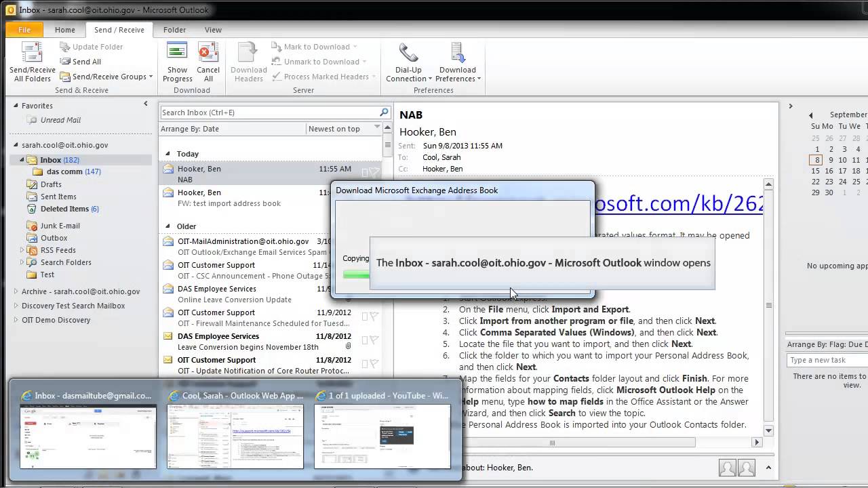
Task: Switch to the Folder tab
Action: pyautogui.click(x=174, y=30)
